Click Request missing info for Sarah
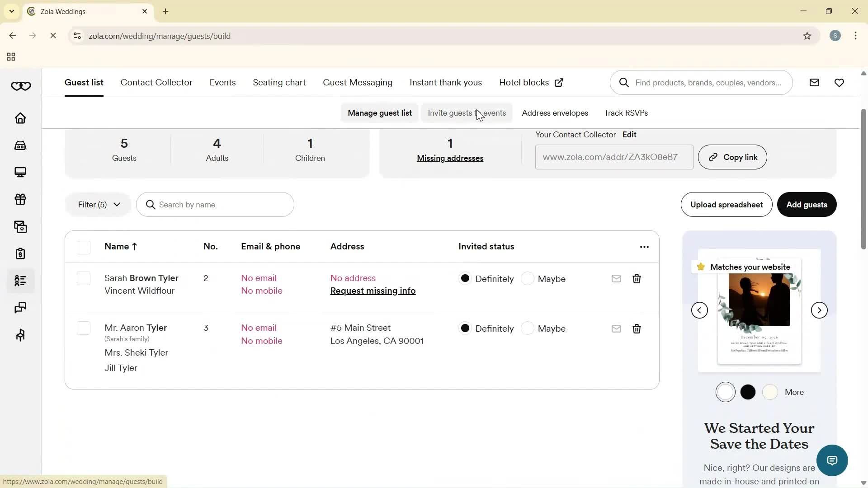This screenshot has width=868, height=488. click(x=373, y=291)
